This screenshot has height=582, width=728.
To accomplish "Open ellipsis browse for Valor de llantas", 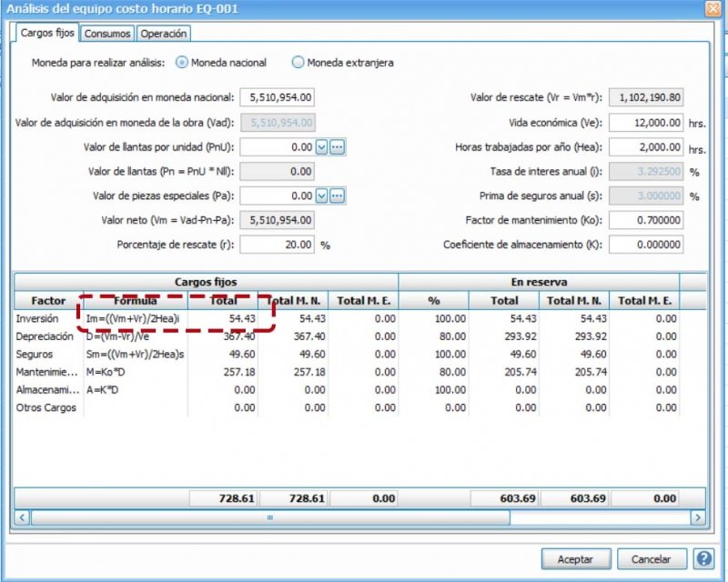I will coord(337,147).
